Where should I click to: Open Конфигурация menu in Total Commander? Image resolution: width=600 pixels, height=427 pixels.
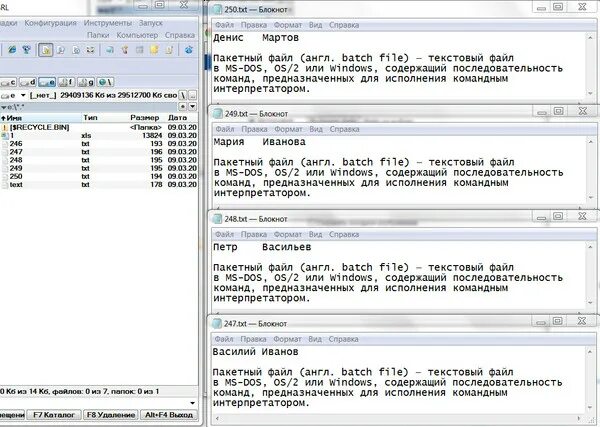[x=51, y=23]
